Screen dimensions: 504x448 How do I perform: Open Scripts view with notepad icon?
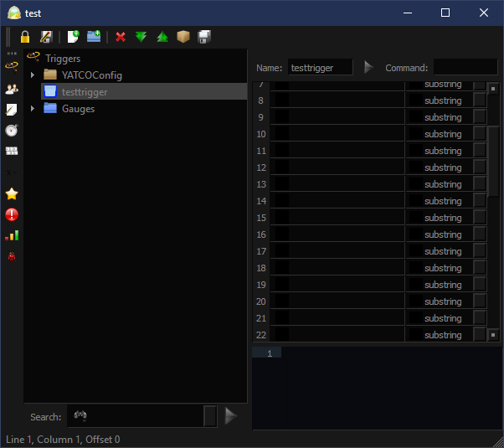12,110
